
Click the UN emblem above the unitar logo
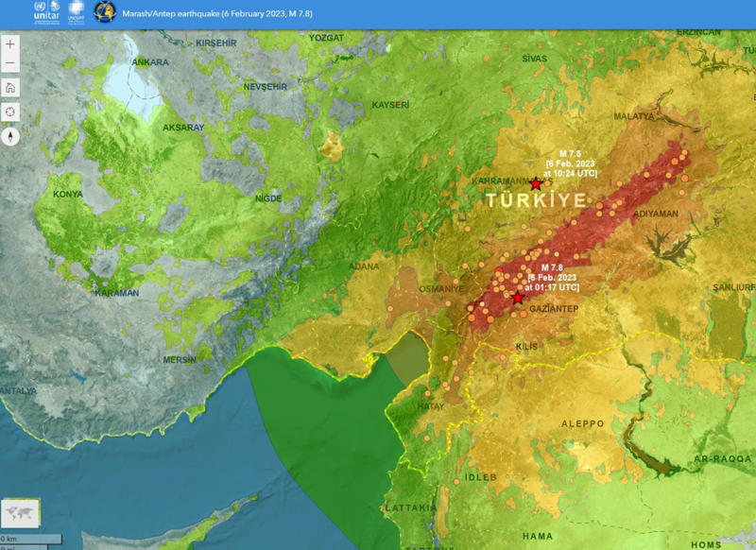(x=39, y=5)
